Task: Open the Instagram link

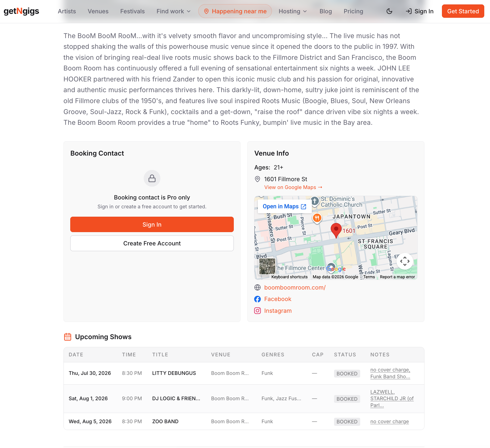Action: click(278, 311)
